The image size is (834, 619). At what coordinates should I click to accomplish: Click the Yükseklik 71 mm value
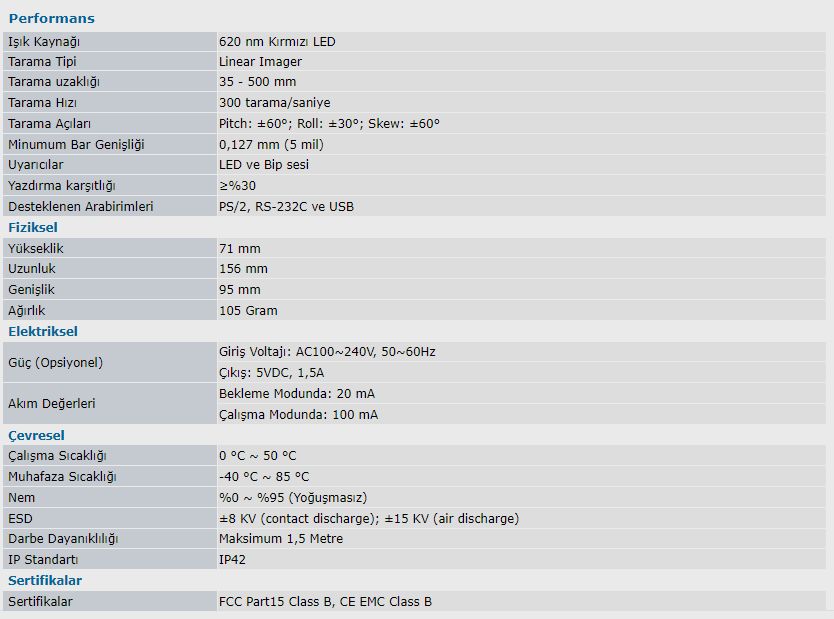[239, 248]
